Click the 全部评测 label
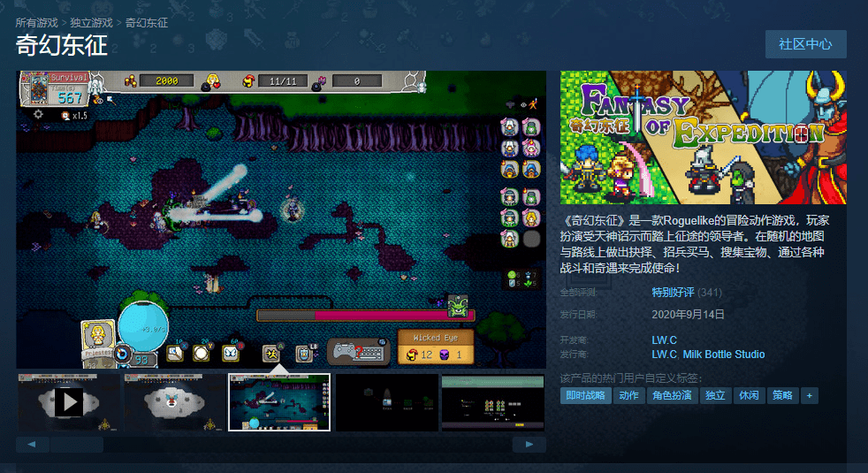Screen dimensions: 868x473 pyautogui.click(x=578, y=293)
